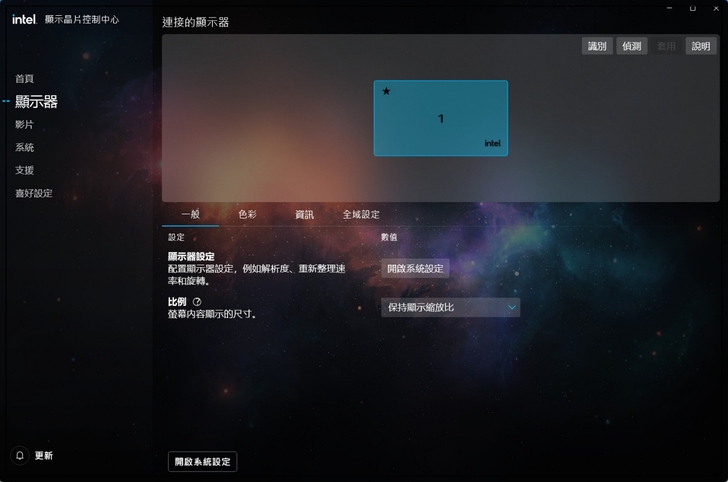Viewport: 728px width, 482px height.
Task: Click the help question mark next to 比例
Action: click(197, 301)
